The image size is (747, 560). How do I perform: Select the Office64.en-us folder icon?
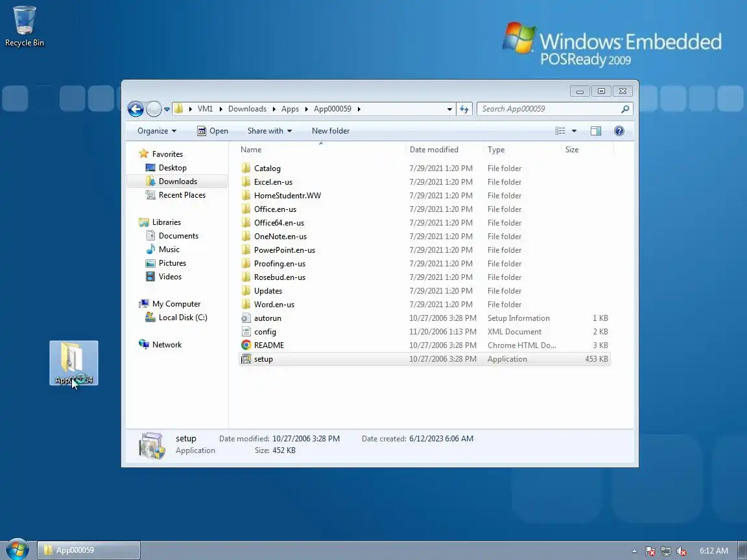(x=246, y=223)
